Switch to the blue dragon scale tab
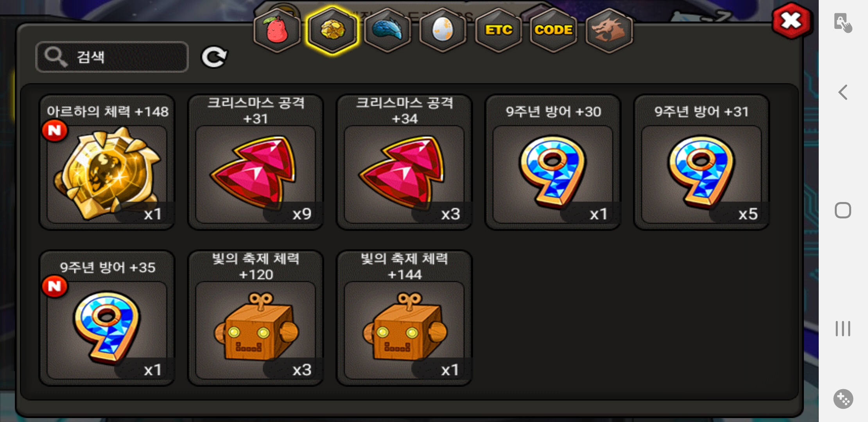This screenshot has width=868, height=422. click(387, 30)
